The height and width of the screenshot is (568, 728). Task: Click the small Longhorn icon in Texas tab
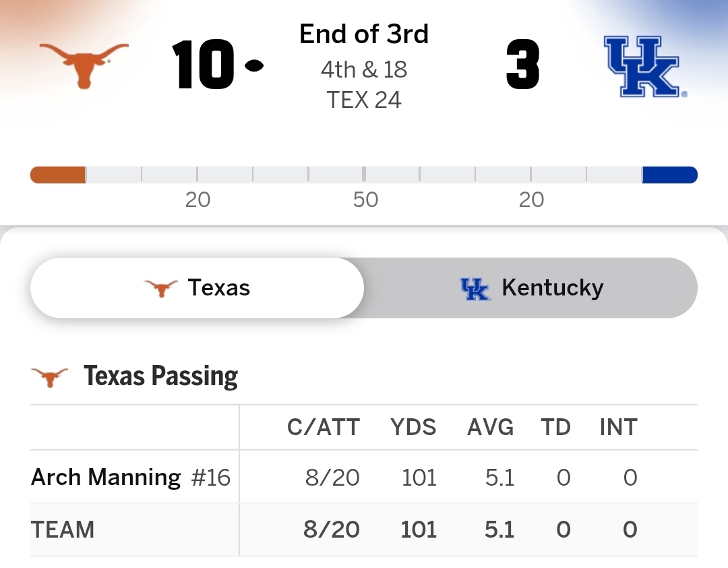coord(161,288)
